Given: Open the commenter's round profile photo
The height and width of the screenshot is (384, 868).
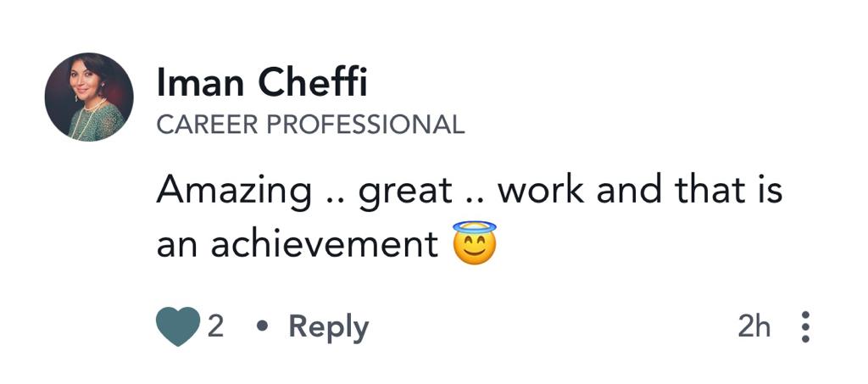Looking at the screenshot, I should 89,97.
